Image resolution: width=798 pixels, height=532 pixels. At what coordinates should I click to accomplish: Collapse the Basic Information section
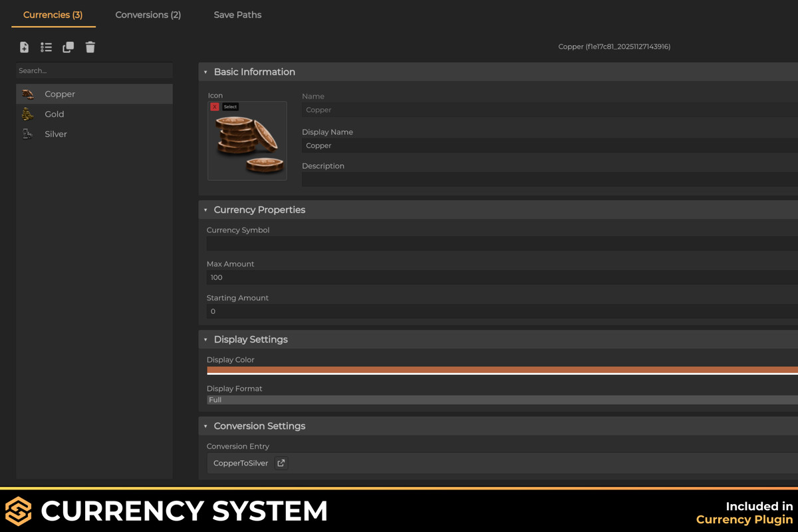click(206, 72)
